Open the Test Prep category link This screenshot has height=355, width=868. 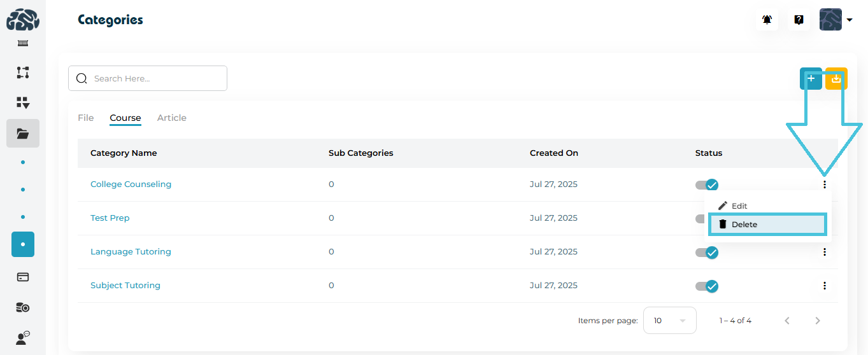point(110,218)
